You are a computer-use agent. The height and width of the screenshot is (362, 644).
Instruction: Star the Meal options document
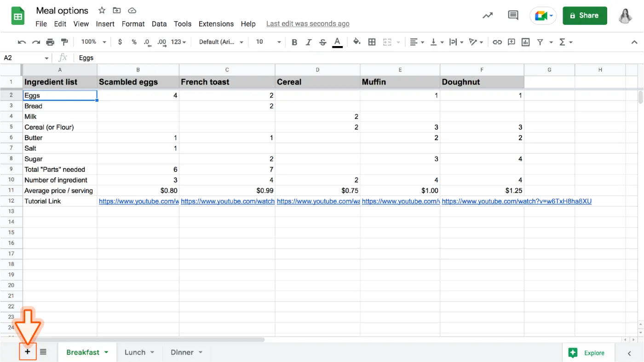pyautogui.click(x=102, y=11)
